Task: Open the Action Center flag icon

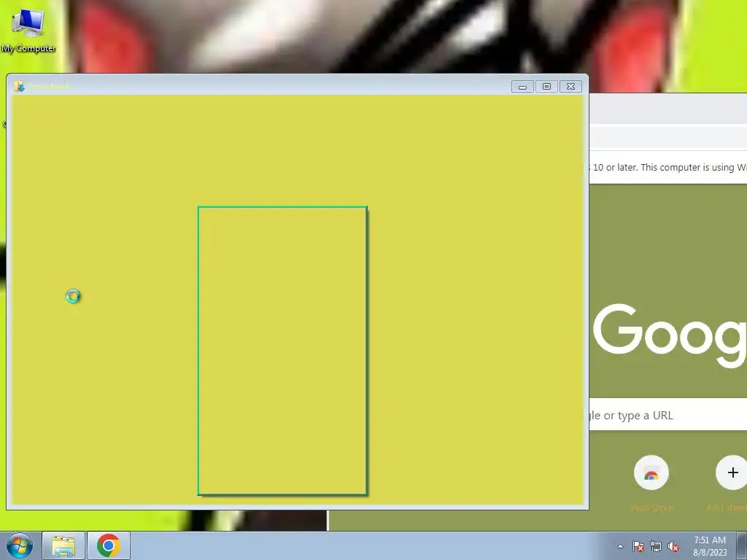Action: [638, 546]
